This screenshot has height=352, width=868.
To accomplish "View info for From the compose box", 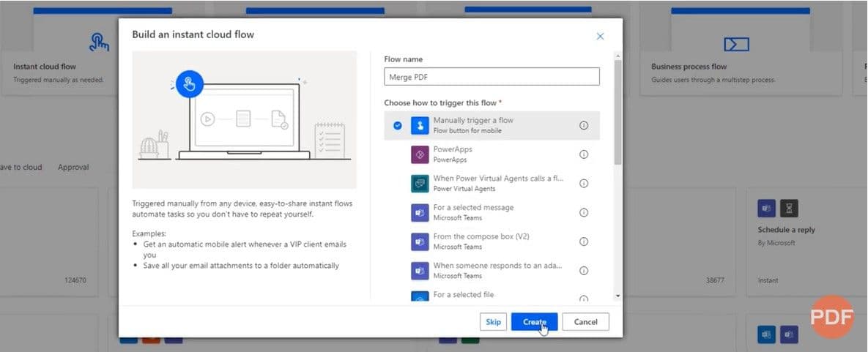I will click(x=584, y=241).
